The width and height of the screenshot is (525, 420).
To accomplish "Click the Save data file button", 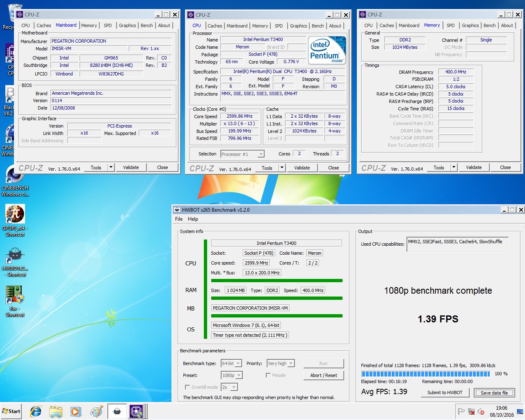I will point(494,393).
